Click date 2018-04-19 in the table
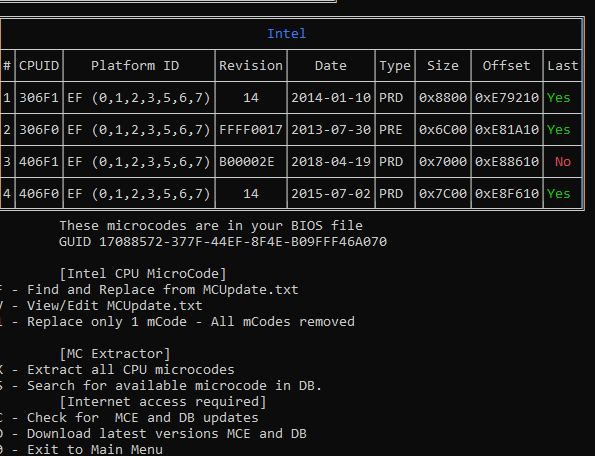Image resolution: width=595 pixels, height=456 pixels. point(331,162)
